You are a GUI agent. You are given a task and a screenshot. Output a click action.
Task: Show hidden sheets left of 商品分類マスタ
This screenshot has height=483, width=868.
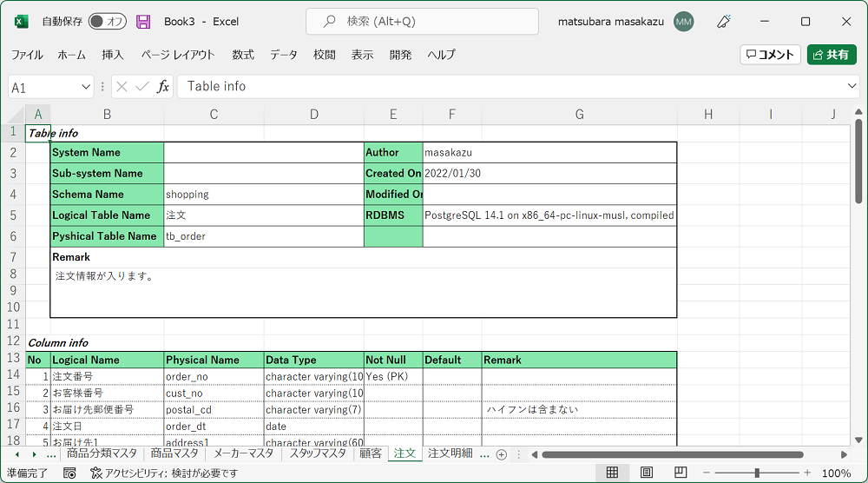point(51,455)
